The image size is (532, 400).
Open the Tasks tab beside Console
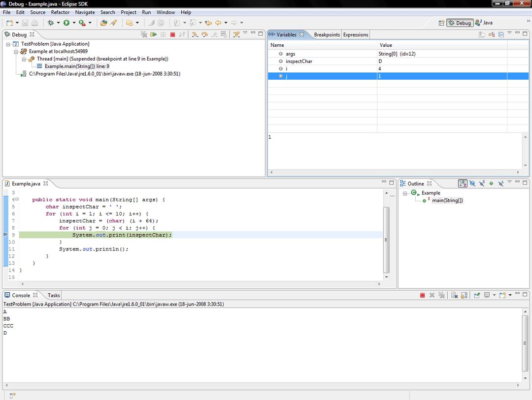pos(54,295)
